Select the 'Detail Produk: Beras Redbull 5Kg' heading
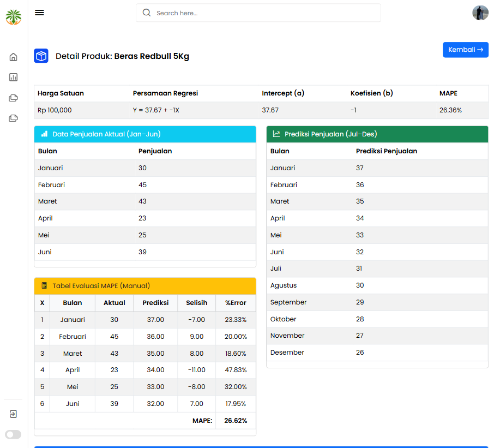 pyautogui.click(x=122, y=56)
